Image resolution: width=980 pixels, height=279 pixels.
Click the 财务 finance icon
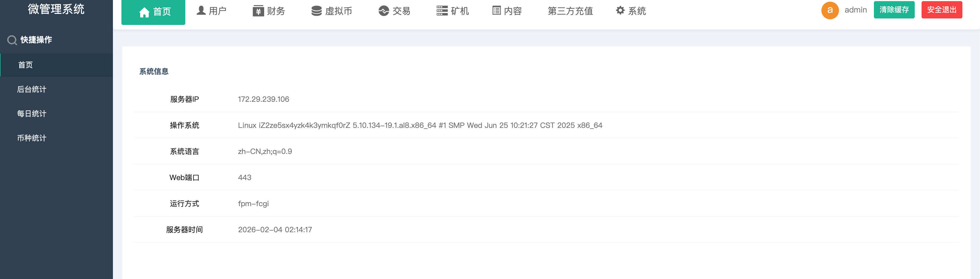[x=258, y=11]
